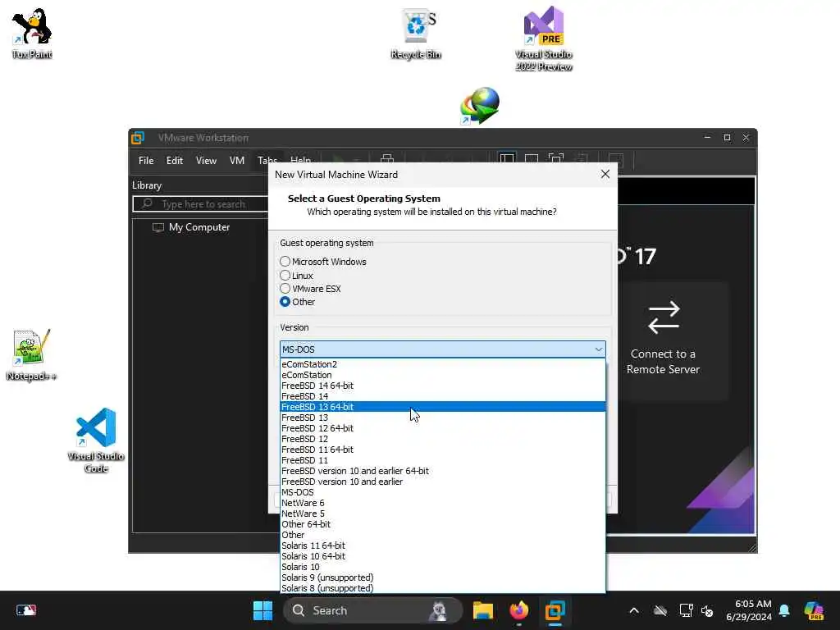840x630 pixels.
Task: Open the Tux Paint desktop shortcut
Action: tap(32, 32)
